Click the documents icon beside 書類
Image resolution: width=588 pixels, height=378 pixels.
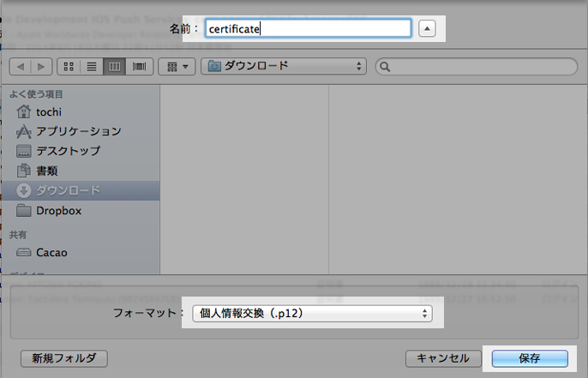click(24, 171)
